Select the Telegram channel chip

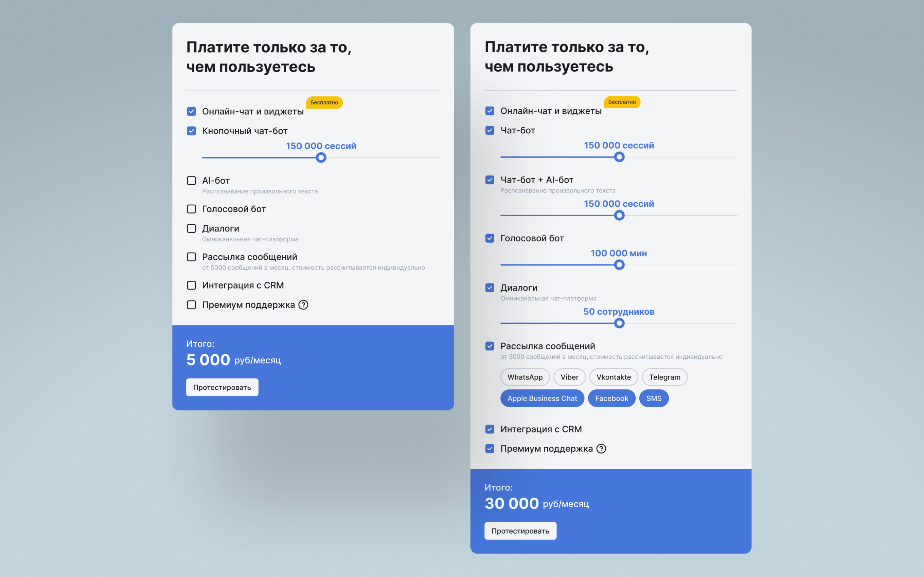point(664,377)
